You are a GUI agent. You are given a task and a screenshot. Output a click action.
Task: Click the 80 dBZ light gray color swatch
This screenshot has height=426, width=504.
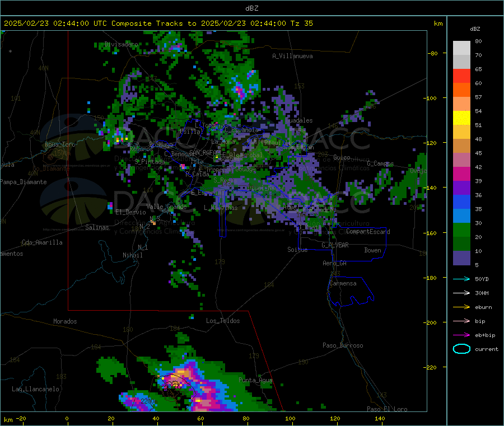[461, 48]
